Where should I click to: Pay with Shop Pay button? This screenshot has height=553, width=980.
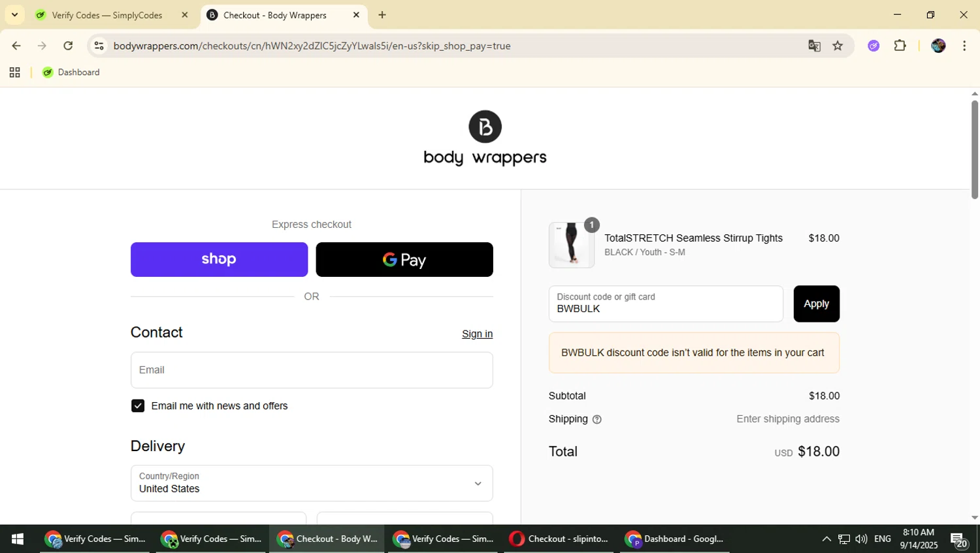(x=219, y=259)
